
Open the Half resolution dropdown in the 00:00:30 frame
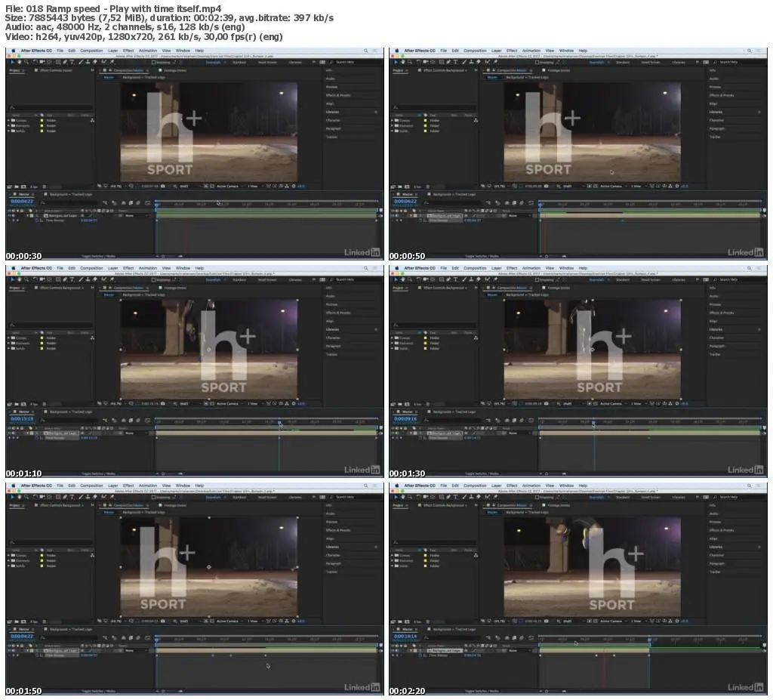tap(189, 186)
